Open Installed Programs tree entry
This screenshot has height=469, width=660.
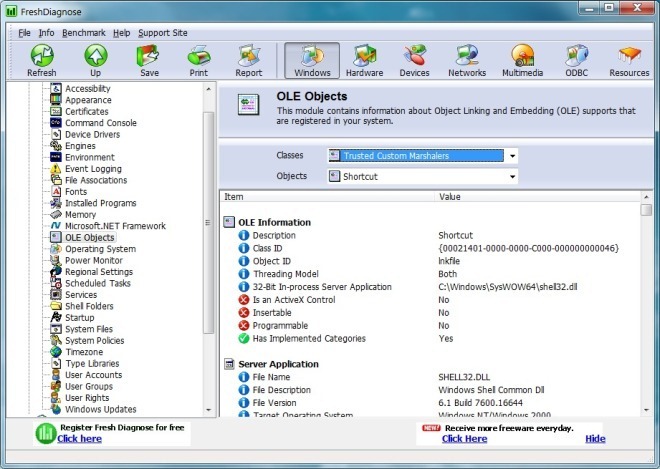click(x=101, y=203)
